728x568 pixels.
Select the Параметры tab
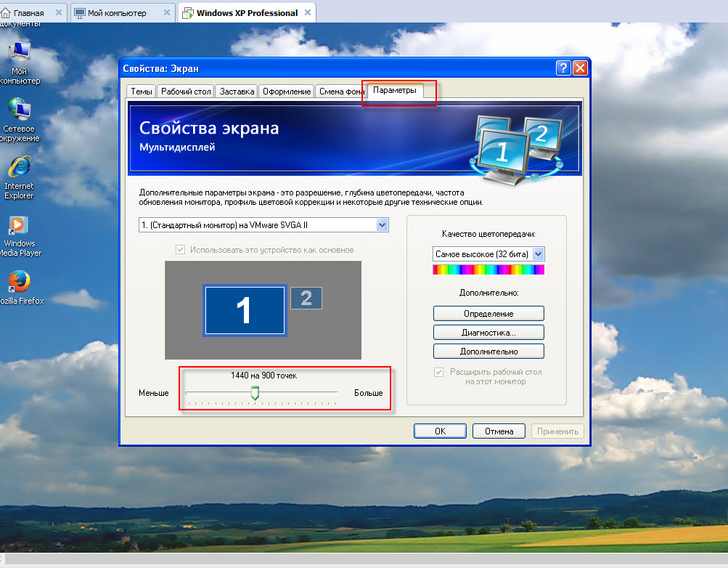pyautogui.click(x=395, y=91)
